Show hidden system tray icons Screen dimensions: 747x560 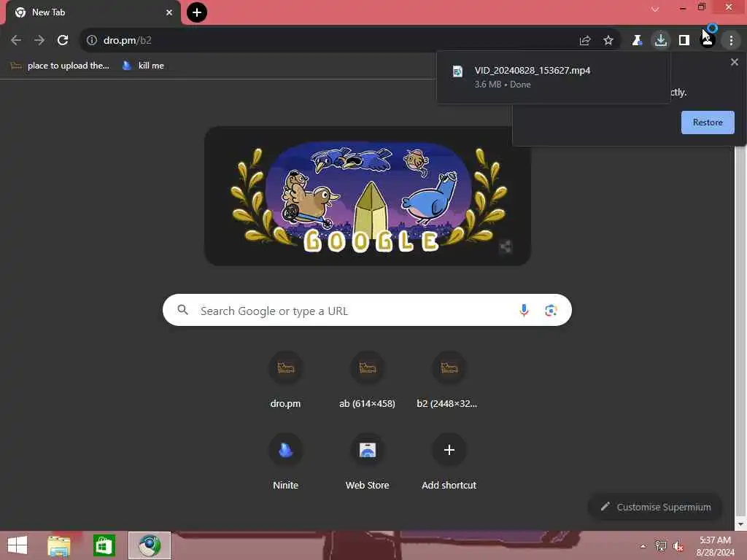pos(643,546)
